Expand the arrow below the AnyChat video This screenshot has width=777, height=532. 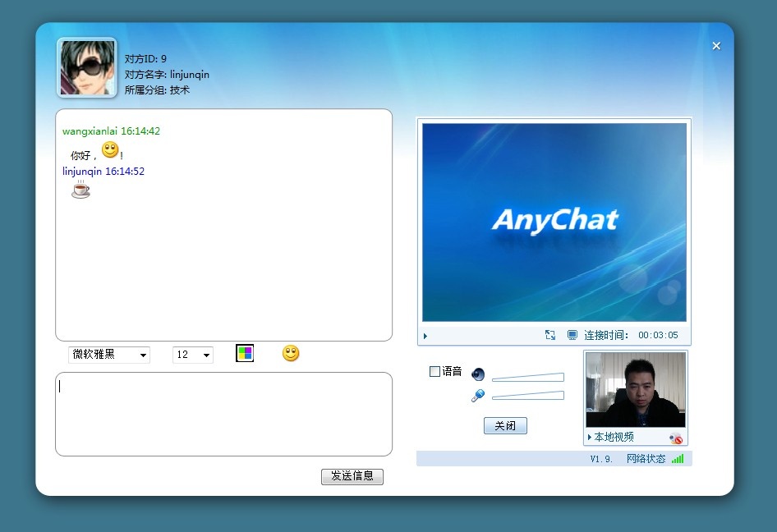tap(425, 336)
